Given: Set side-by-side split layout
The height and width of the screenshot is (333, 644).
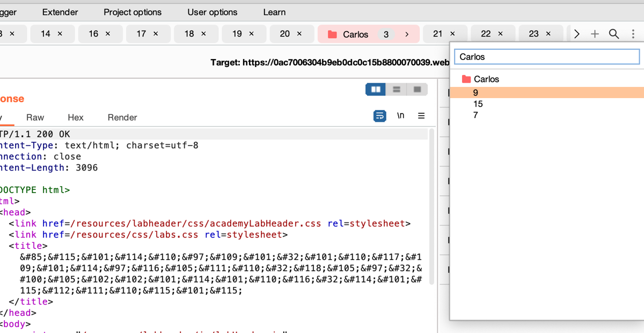Looking at the screenshot, I should click(x=376, y=89).
